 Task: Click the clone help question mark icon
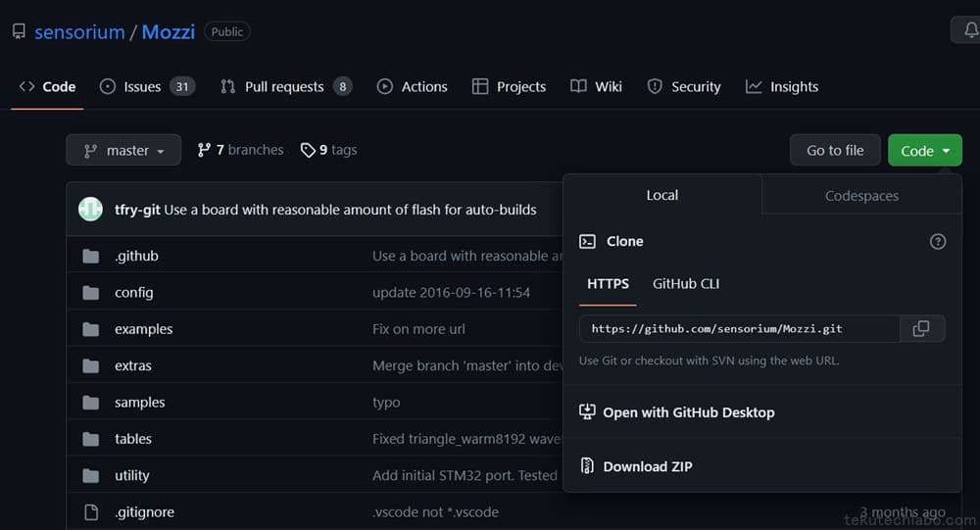938,241
